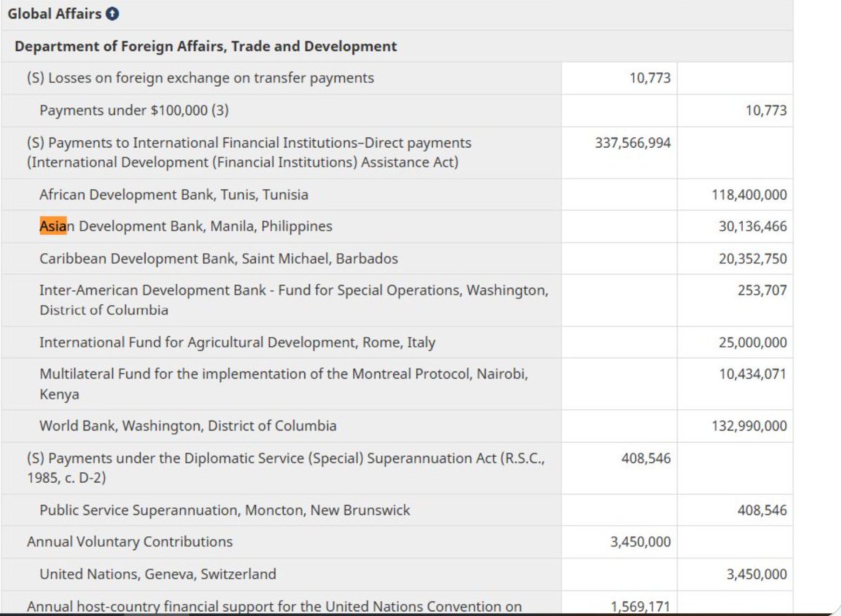Viewport: 841px width, 616px height.
Task: Click the 10,773 subtotal in middle column
Action: click(x=650, y=78)
